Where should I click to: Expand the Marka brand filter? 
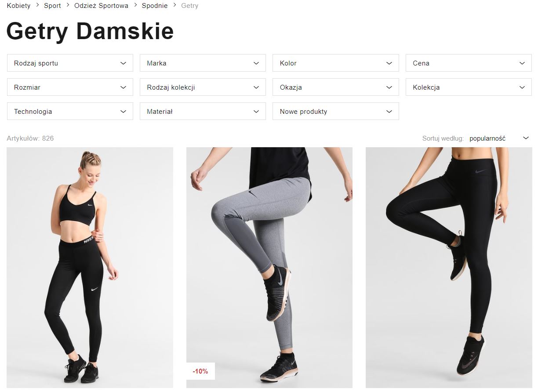[x=203, y=63]
